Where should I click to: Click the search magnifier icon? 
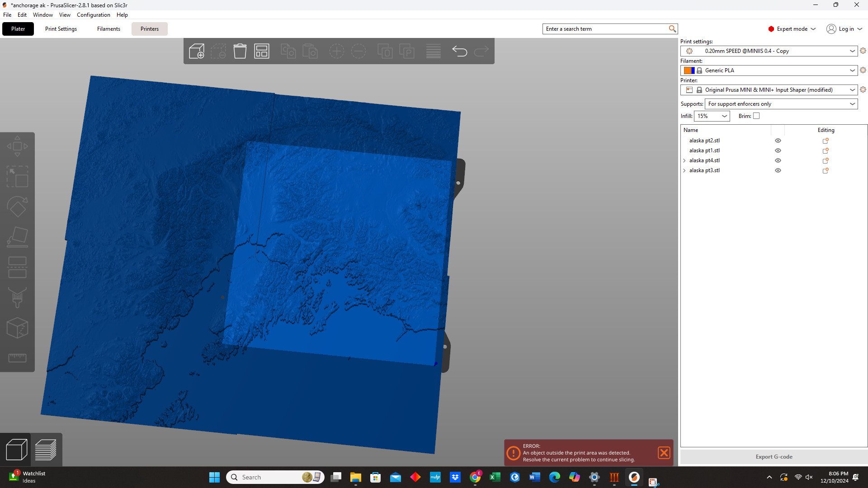click(672, 29)
